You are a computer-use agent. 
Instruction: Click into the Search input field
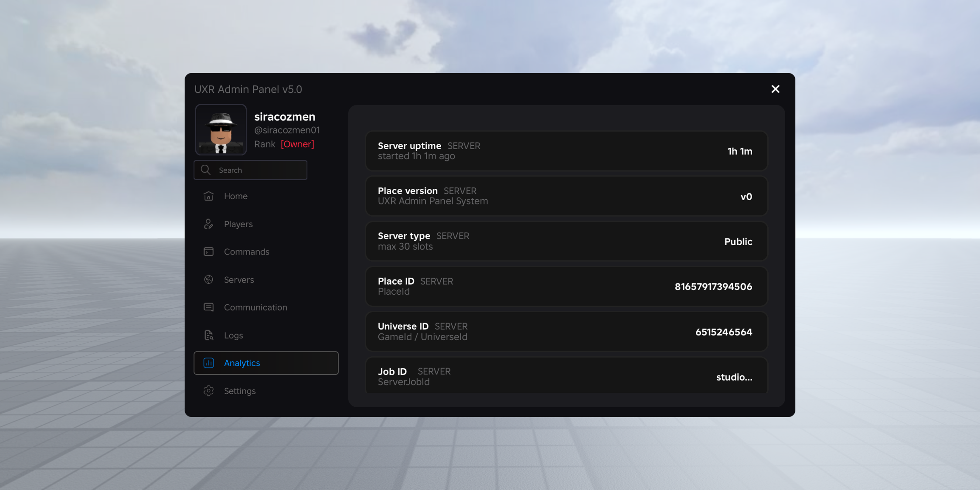click(x=250, y=170)
